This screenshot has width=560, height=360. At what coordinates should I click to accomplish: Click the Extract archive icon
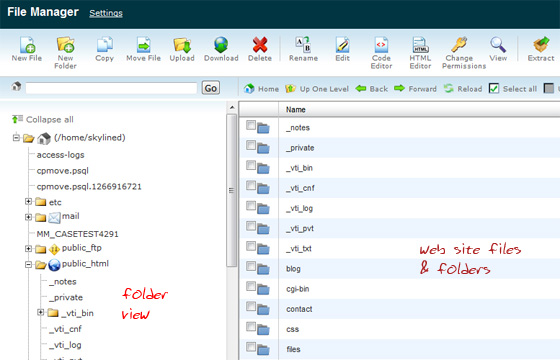[541, 45]
